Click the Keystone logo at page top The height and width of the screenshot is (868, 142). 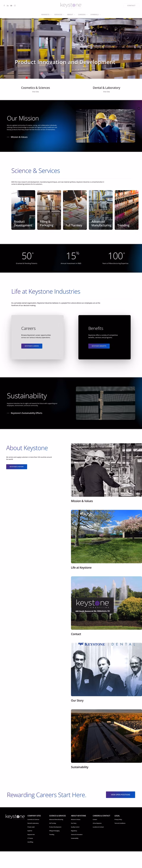pos(71,5)
